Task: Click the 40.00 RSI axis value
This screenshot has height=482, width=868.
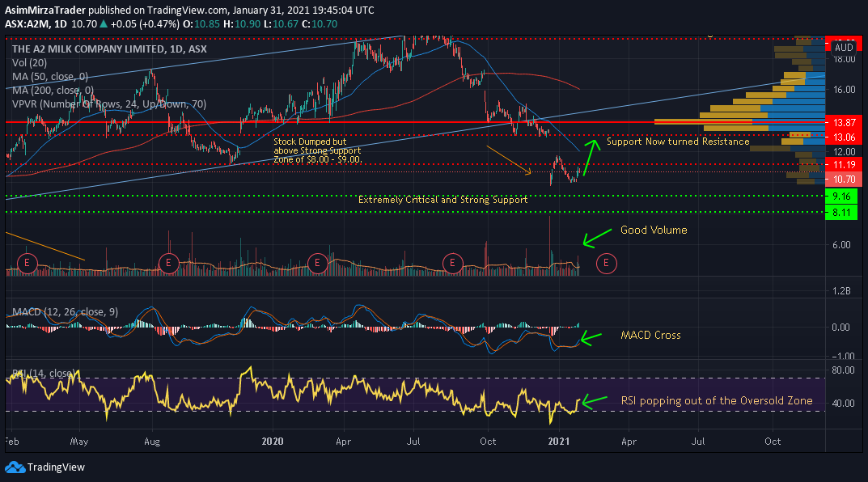Action: (844, 404)
